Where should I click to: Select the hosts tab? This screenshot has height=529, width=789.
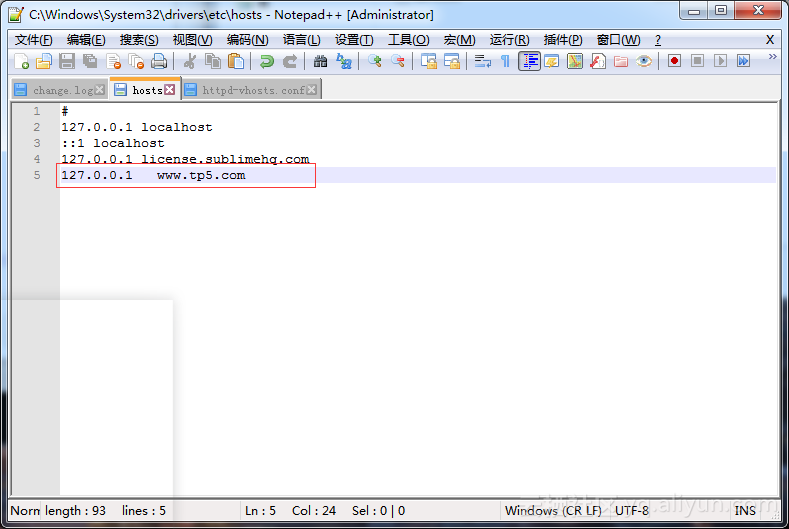coord(147,90)
